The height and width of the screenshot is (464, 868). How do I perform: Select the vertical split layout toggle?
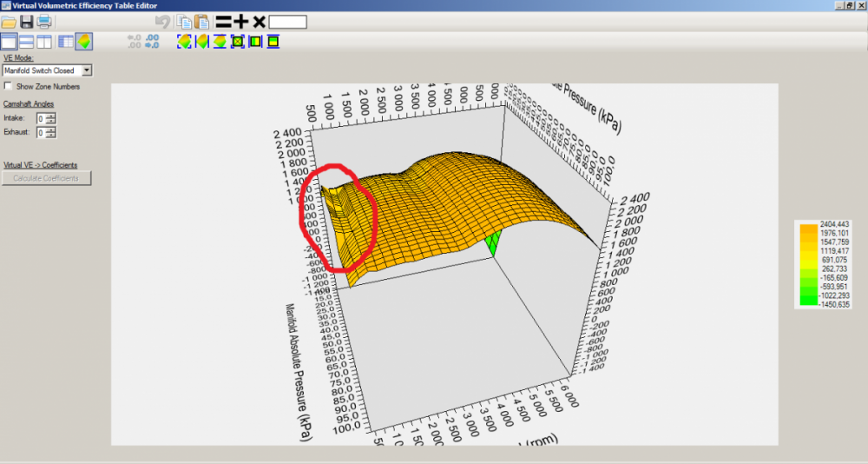coord(43,41)
